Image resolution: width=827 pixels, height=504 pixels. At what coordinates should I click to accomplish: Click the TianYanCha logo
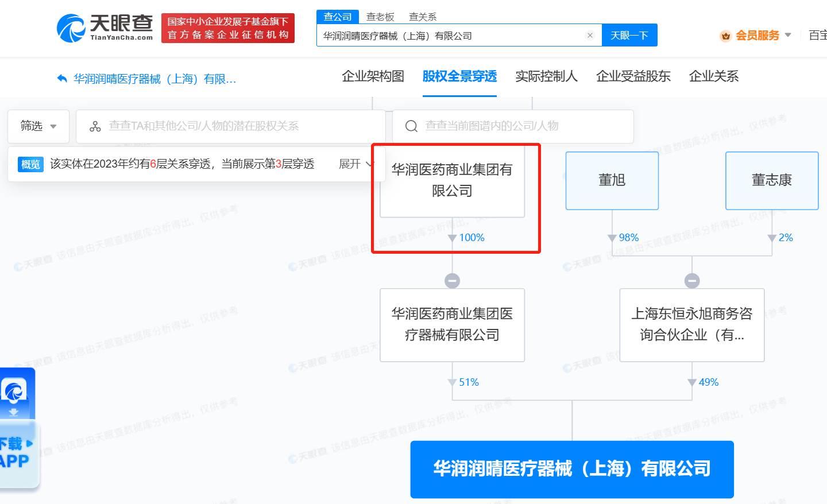105,28
